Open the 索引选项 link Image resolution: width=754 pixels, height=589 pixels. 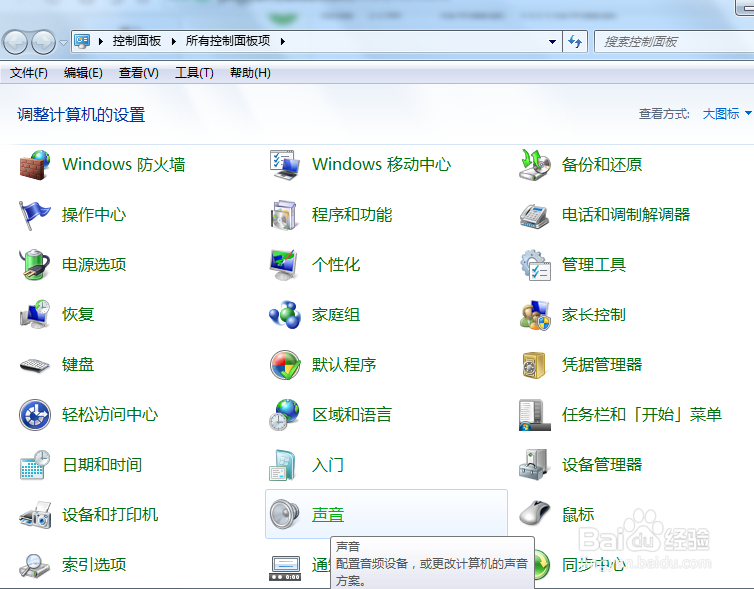tap(94, 564)
